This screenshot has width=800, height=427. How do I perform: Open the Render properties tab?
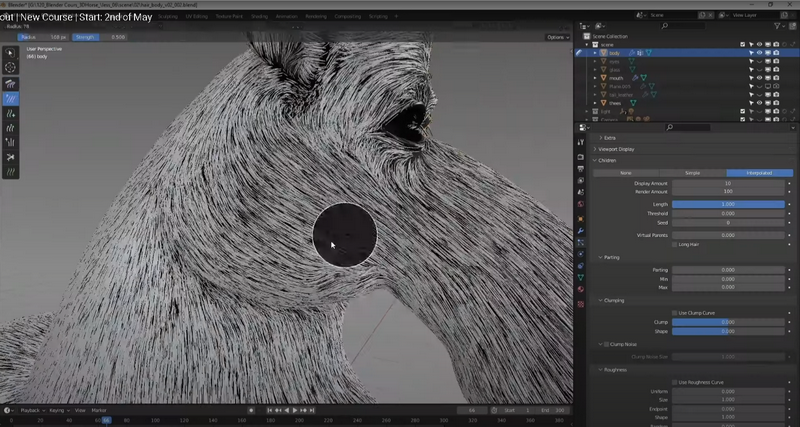click(581, 157)
